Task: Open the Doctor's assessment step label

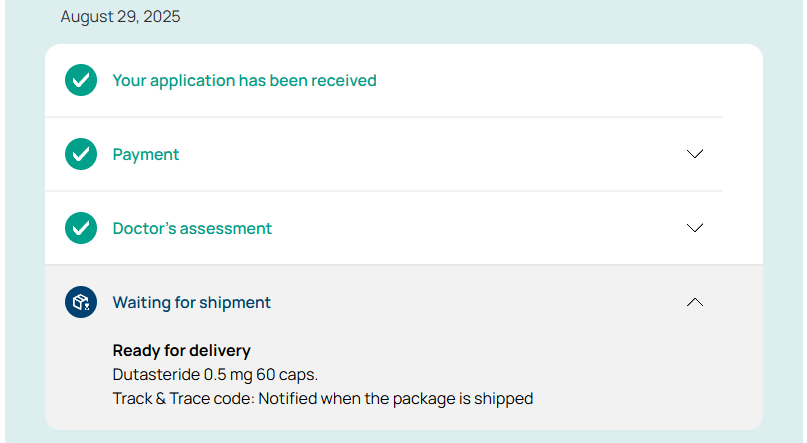Action: pos(192,228)
